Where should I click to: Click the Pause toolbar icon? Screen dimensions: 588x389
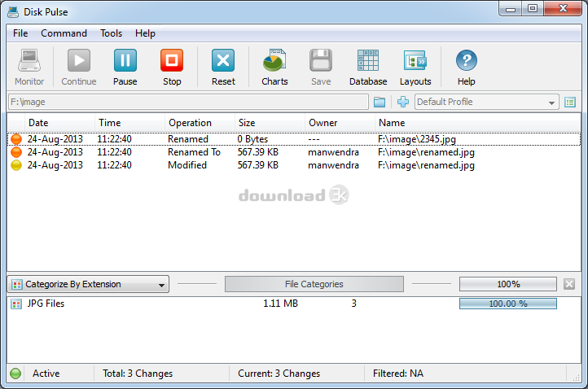click(x=125, y=62)
